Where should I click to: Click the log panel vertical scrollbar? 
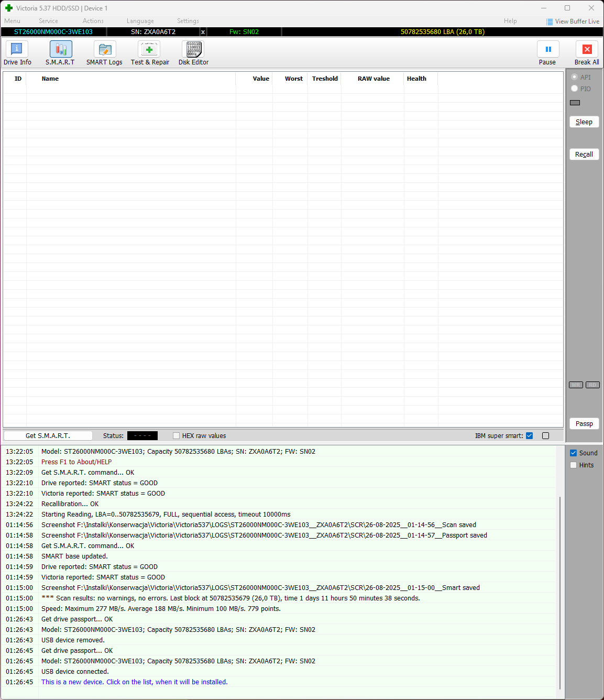coord(560,592)
